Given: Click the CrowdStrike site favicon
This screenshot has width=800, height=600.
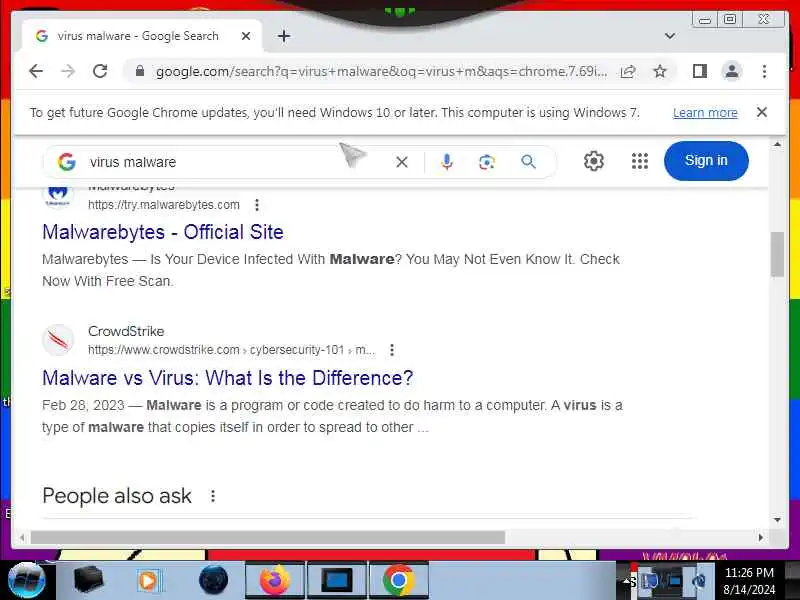Looking at the screenshot, I should 58,340.
